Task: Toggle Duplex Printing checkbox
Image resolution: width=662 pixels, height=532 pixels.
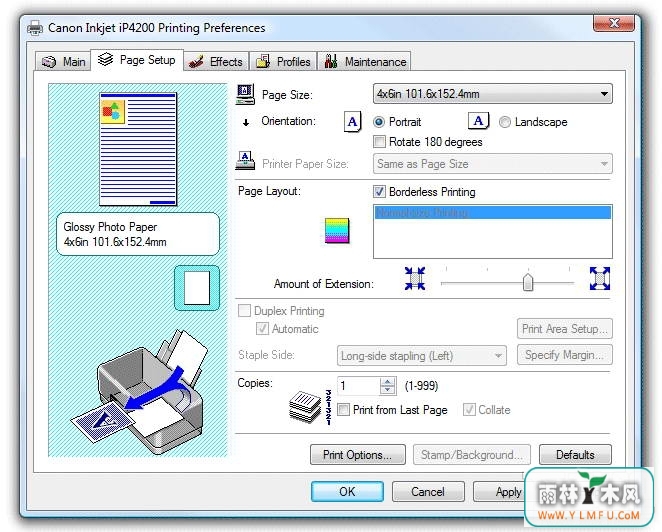Action: pyautogui.click(x=244, y=311)
